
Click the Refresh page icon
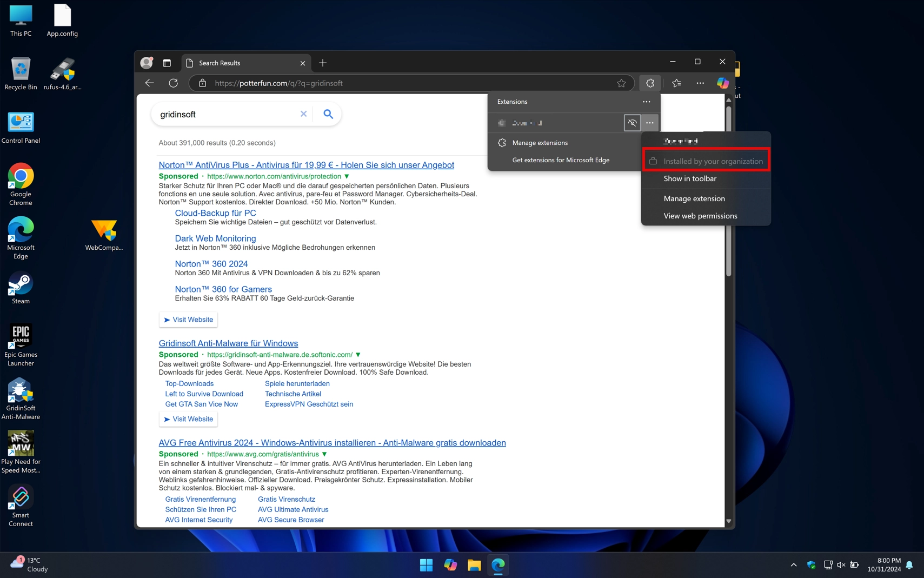[174, 83]
